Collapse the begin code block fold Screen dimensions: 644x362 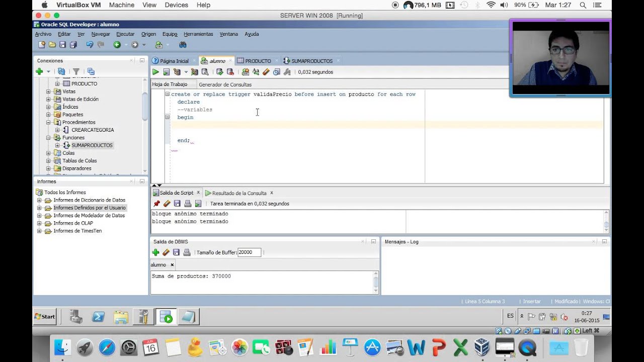(168, 117)
